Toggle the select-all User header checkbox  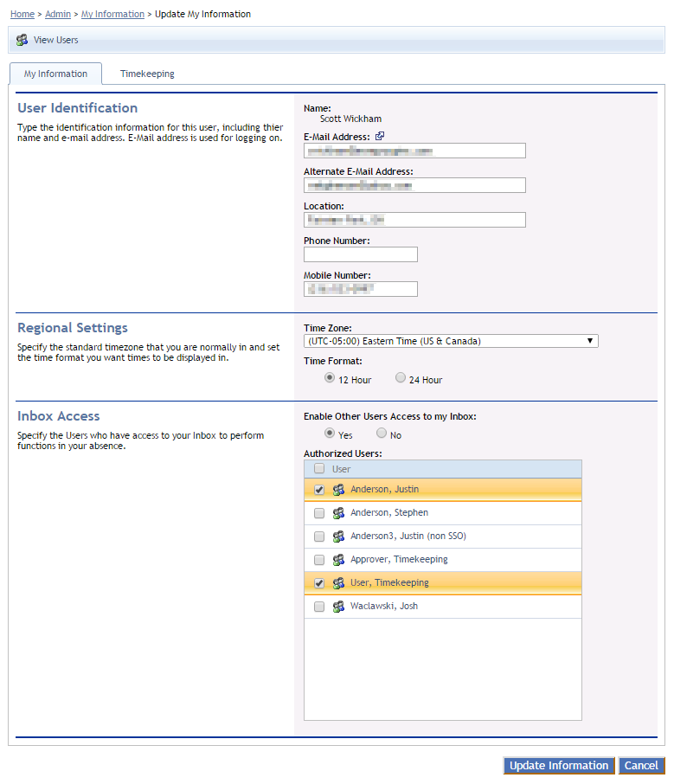[319, 468]
